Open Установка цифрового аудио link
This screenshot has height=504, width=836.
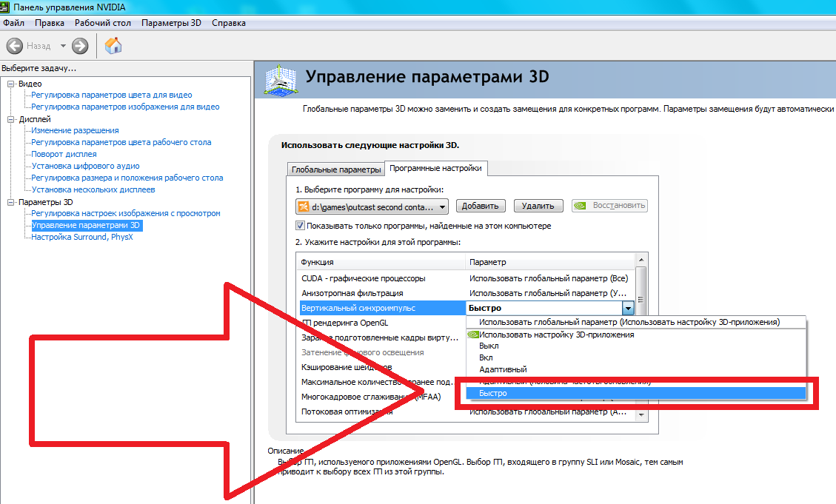[85, 166]
